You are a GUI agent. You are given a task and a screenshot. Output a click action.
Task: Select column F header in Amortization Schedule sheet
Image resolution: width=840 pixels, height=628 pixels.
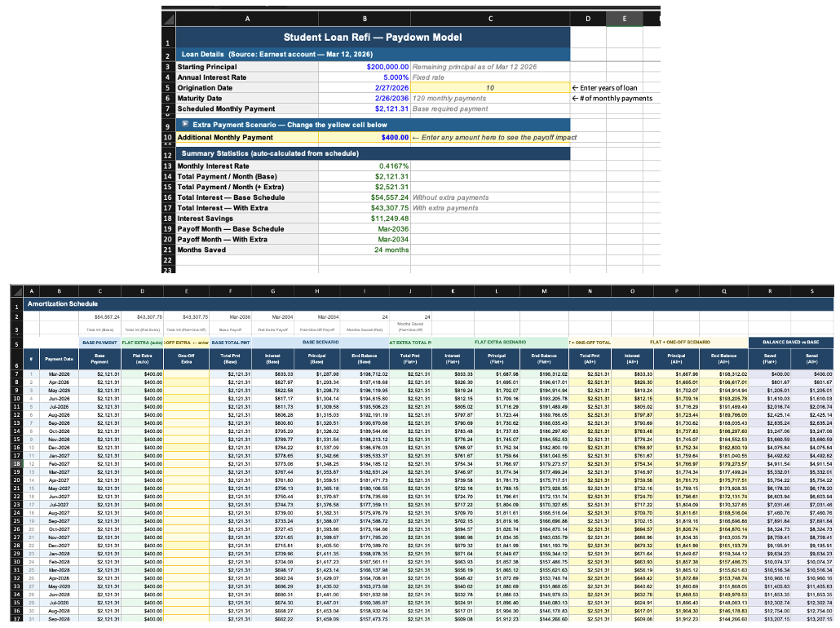(x=230, y=291)
